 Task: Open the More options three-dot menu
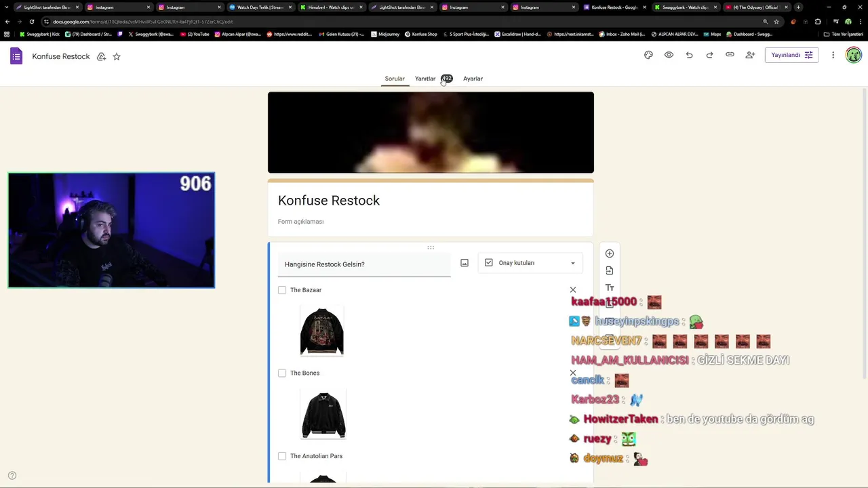coord(833,55)
